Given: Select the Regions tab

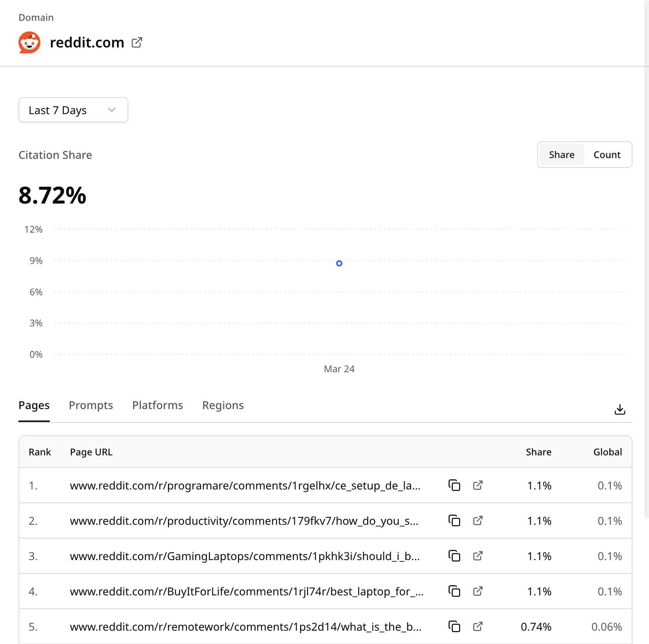Looking at the screenshot, I should point(223,405).
